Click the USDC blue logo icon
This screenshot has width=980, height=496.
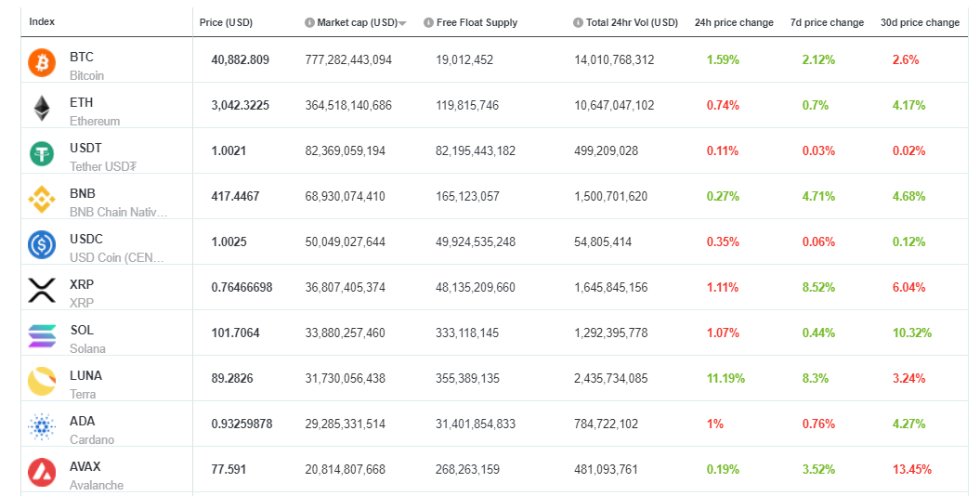click(x=42, y=245)
